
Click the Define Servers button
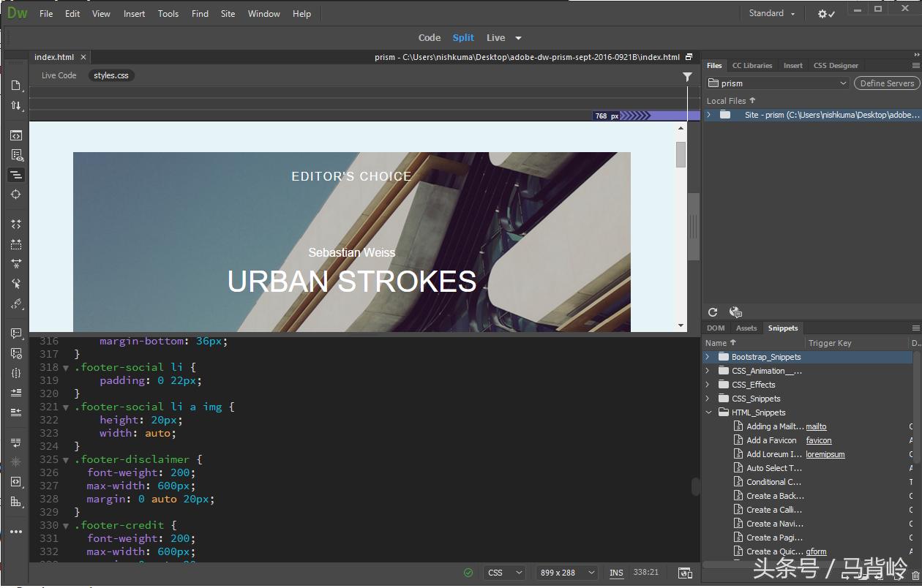[886, 83]
